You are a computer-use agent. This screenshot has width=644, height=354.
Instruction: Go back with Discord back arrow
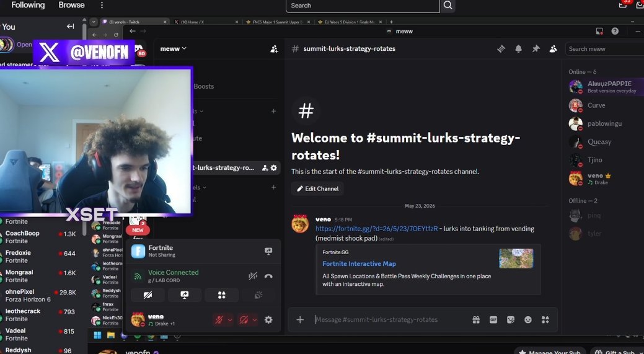pyautogui.click(x=132, y=31)
